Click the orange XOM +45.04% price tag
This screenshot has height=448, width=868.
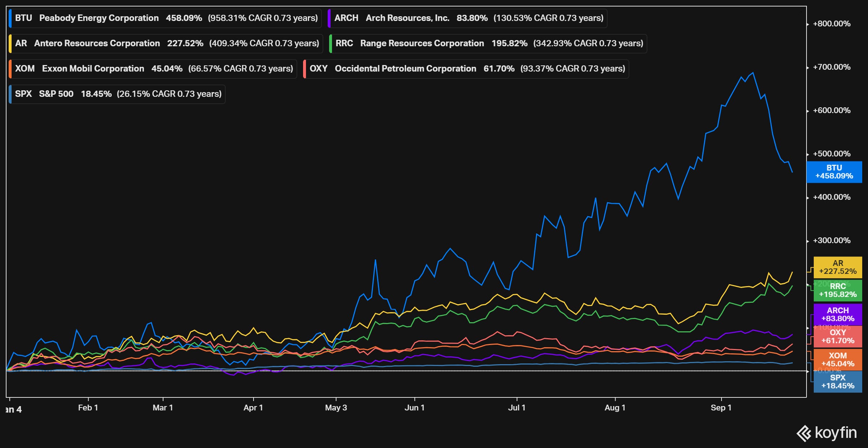[x=838, y=360]
